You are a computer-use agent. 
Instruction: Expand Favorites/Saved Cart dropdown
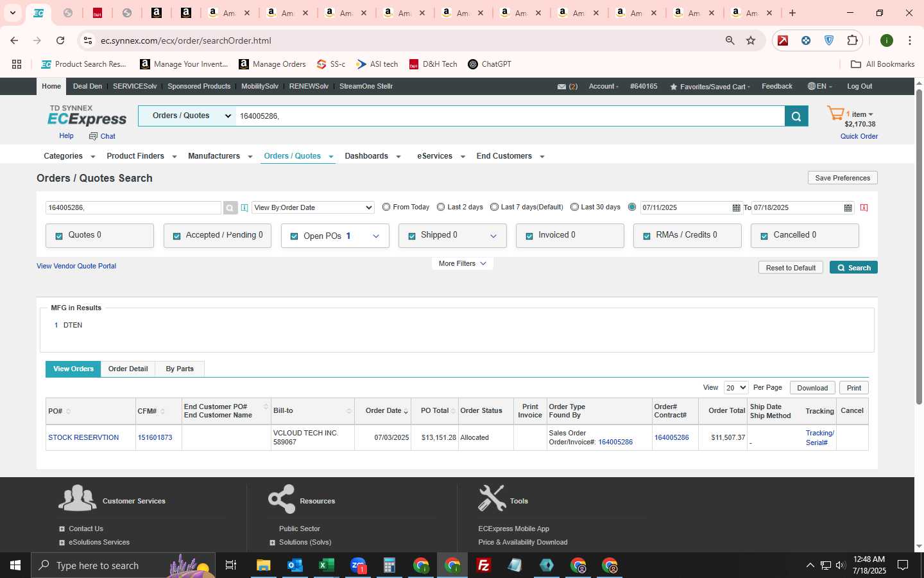[x=710, y=87]
